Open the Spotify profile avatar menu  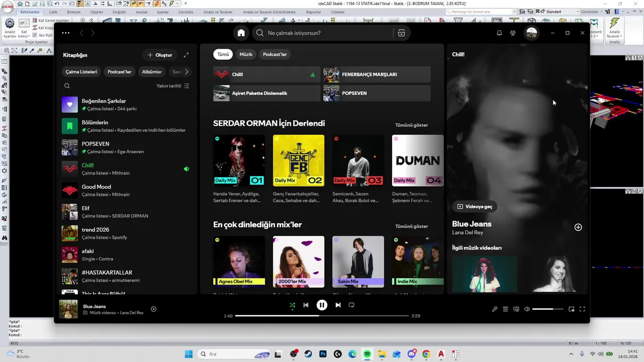click(532, 33)
